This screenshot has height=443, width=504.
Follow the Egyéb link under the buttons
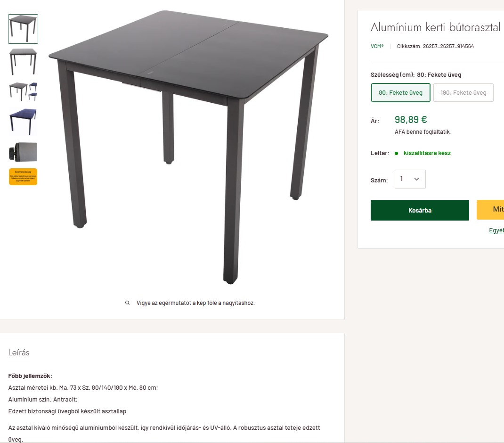click(496, 230)
